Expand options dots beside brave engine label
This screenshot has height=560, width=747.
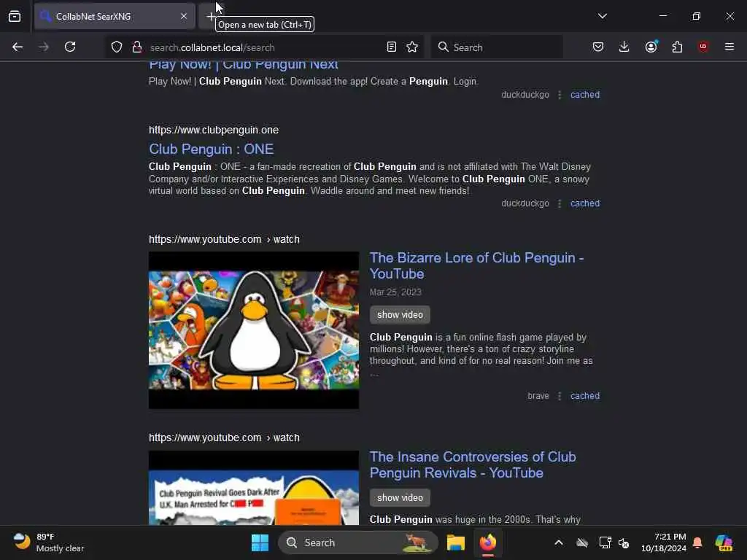coord(560,396)
